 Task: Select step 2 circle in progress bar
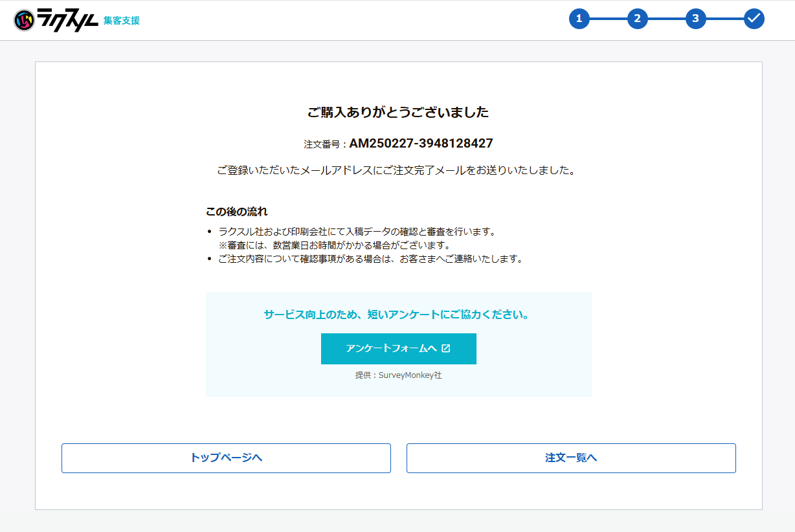click(x=637, y=19)
